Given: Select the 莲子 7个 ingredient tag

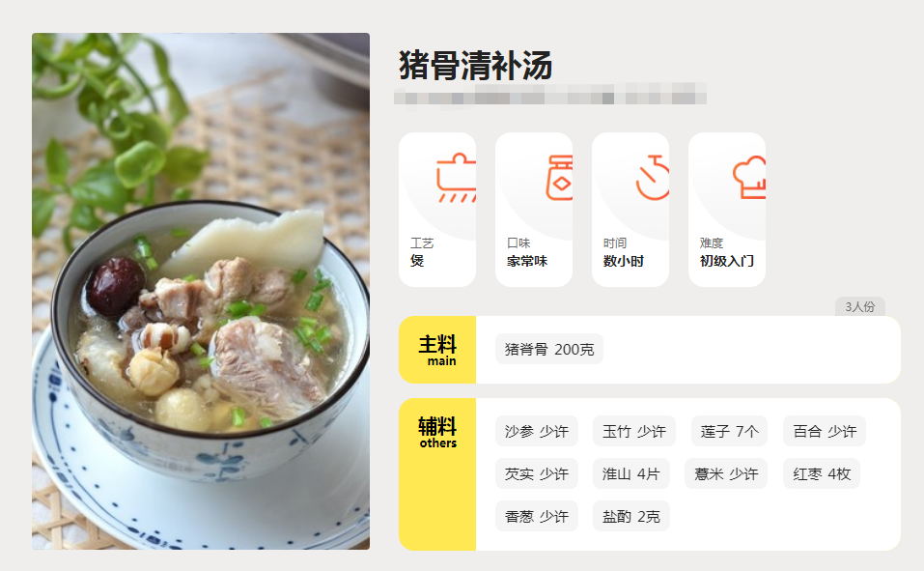Looking at the screenshot, I should [x=729, y=431].
